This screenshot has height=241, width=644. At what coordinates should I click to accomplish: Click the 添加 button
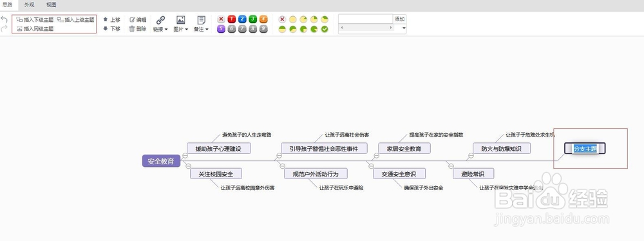(400, 19)
